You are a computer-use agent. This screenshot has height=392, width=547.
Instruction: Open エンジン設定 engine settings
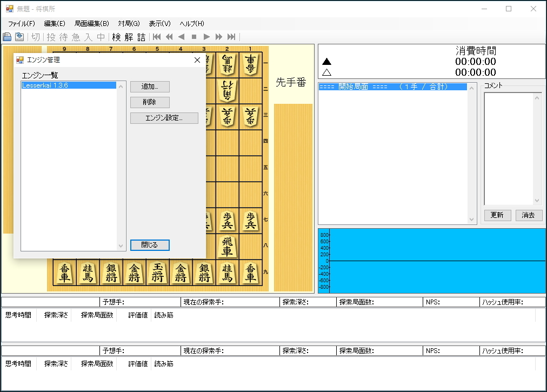click(163, 118)
